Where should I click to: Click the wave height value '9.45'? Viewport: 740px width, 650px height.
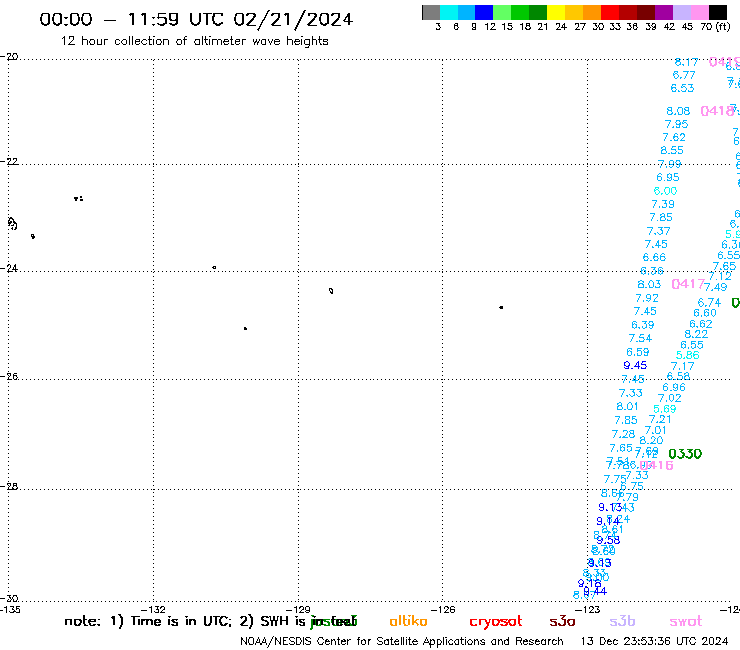[635, 365]
